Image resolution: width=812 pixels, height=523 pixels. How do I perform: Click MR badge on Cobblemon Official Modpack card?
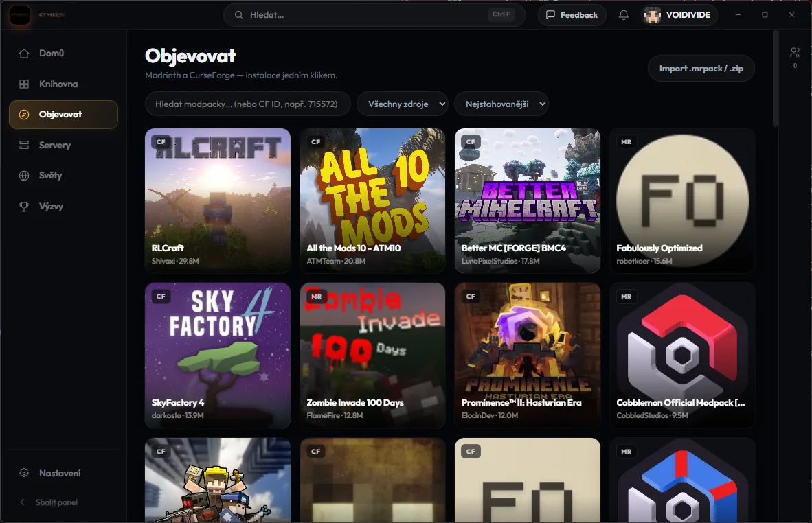click(x=626, y=297)
